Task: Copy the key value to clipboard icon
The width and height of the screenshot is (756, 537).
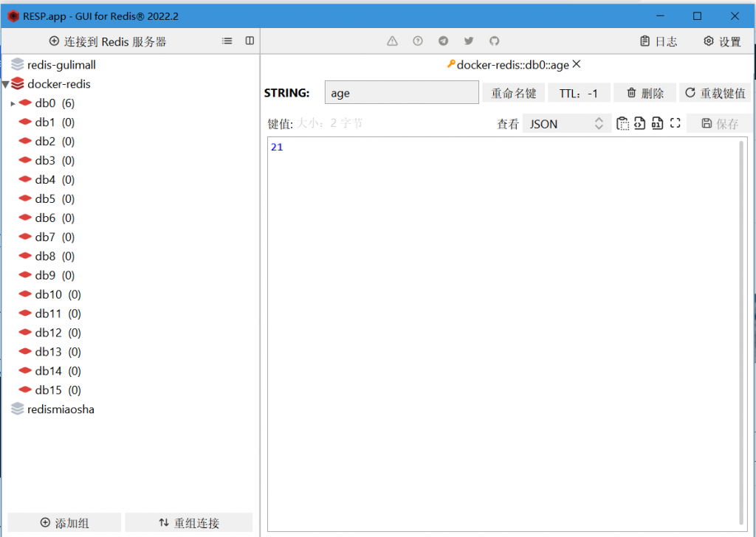Action: [x=622, y=124]
